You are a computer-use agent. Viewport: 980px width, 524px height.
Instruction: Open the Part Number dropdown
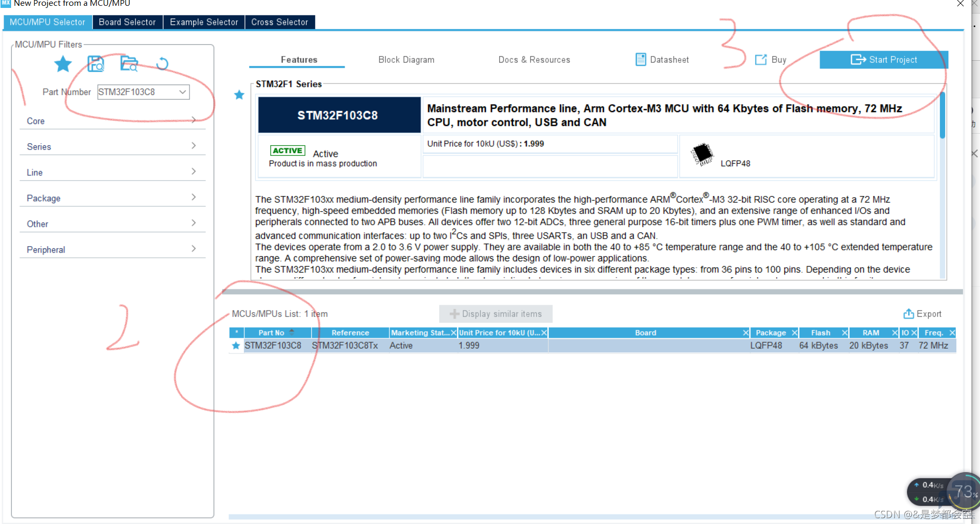[183, 92]
